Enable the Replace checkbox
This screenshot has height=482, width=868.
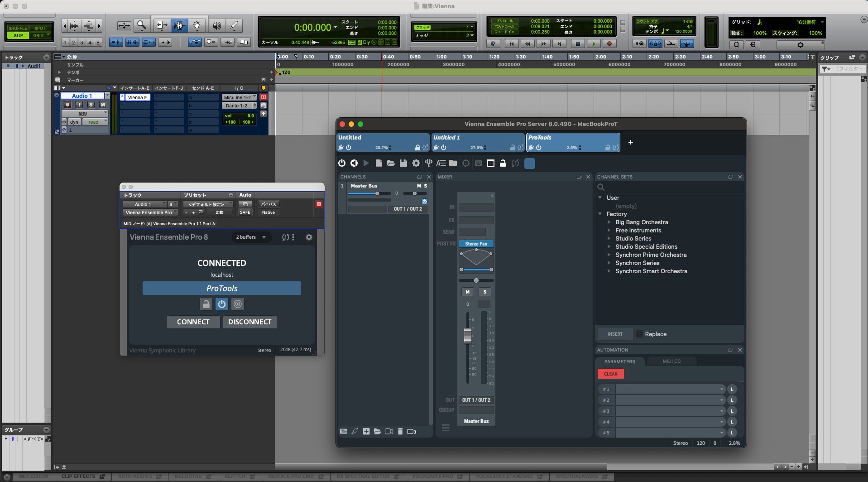coord(639,334)
